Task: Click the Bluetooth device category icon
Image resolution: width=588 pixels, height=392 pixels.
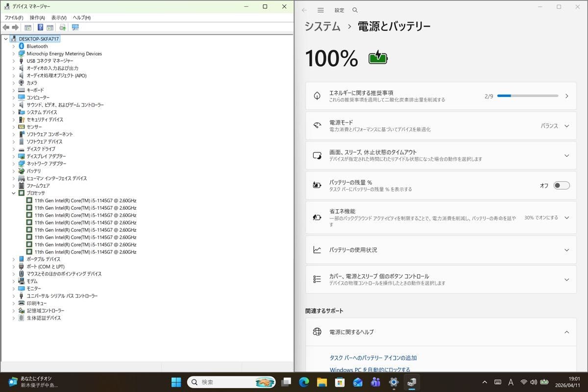Action: pos(22,46)
